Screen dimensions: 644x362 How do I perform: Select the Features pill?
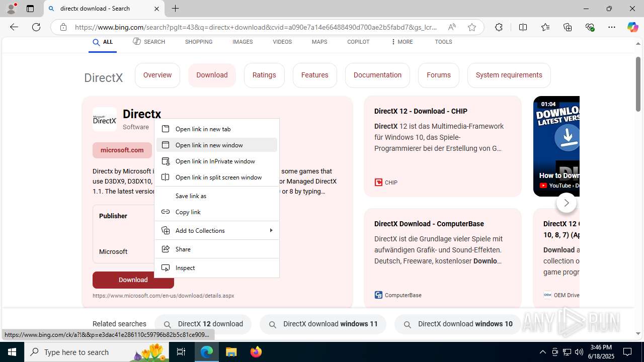pos(315,75)
